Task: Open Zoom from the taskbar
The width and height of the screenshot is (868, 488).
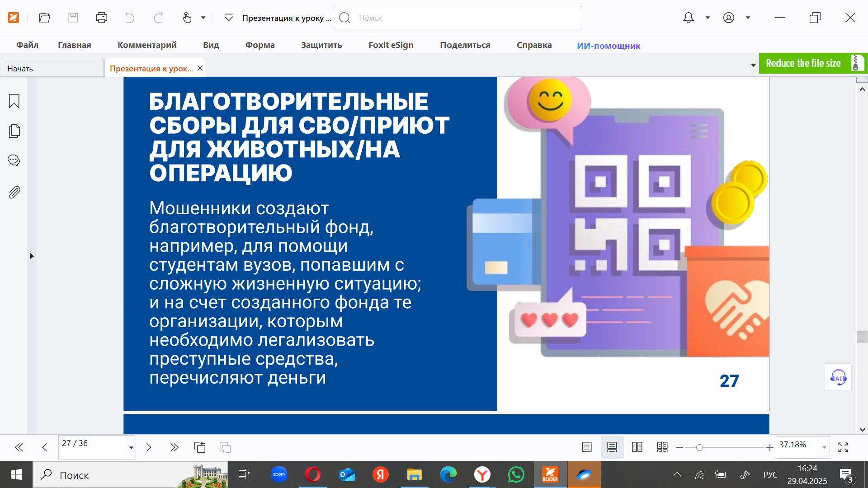Action: [279, 474]
